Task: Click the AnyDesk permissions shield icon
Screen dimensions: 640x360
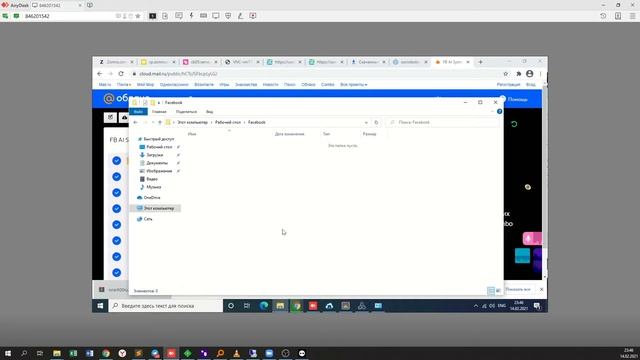Action: tap(228, 16)
